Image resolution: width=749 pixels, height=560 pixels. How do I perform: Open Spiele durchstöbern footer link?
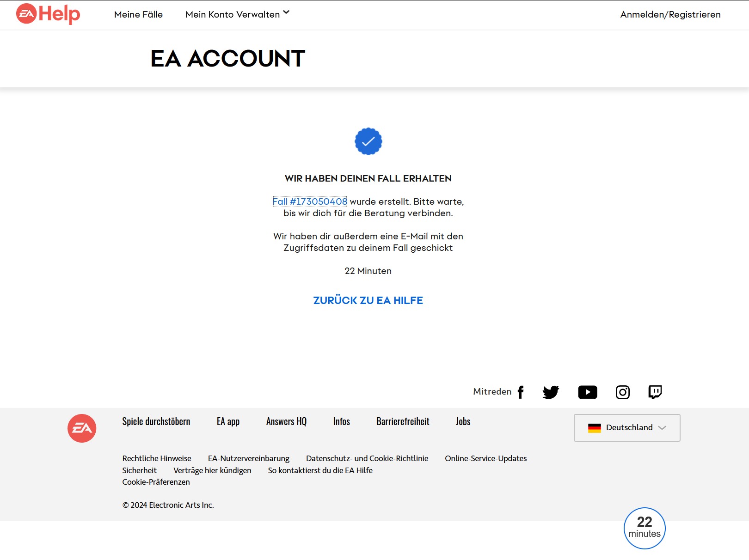(156, 421)
